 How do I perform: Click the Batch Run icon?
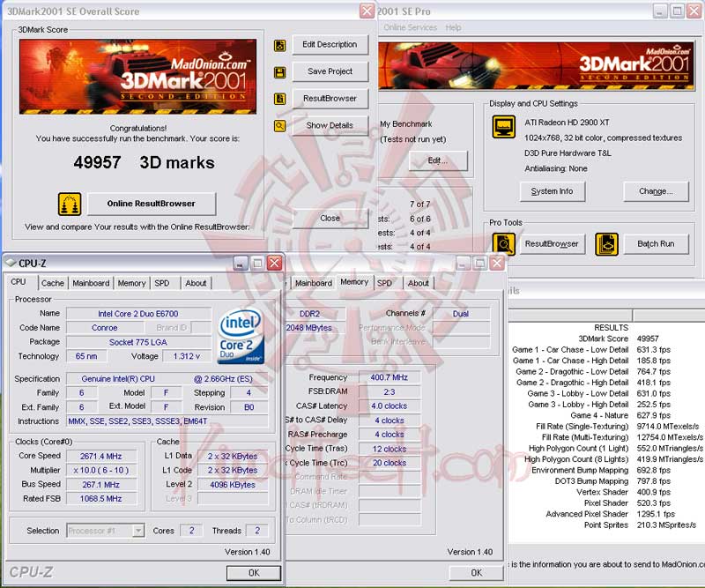[606, 244]
